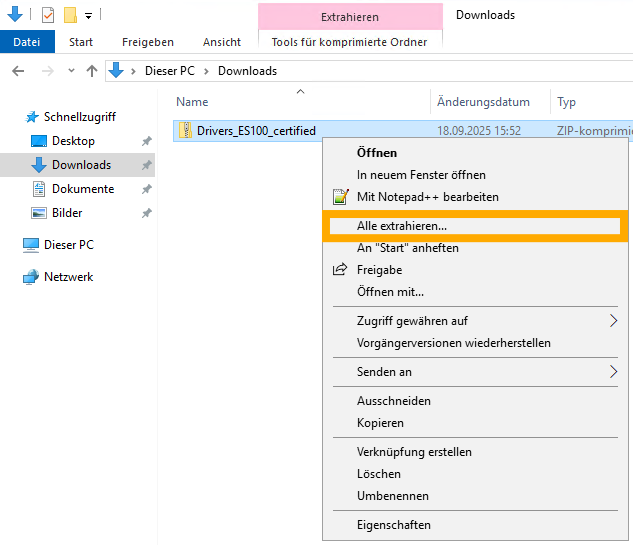Open Dokumente folder in sidebar
633x545 pixels.
pos(82,189)
